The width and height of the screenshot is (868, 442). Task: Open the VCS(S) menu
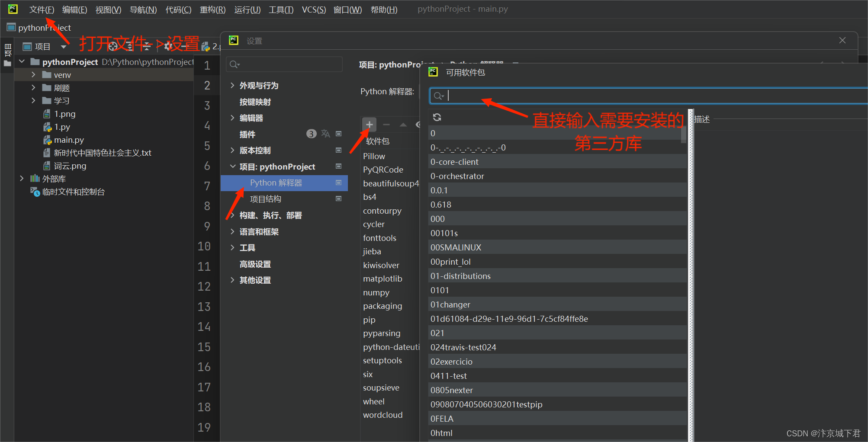point(314,10)
